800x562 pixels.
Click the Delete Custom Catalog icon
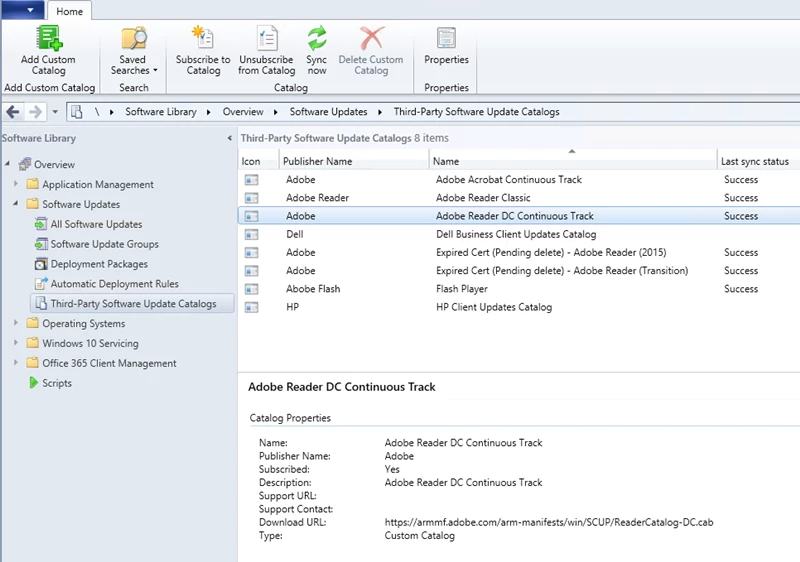[x=371, y=38]
